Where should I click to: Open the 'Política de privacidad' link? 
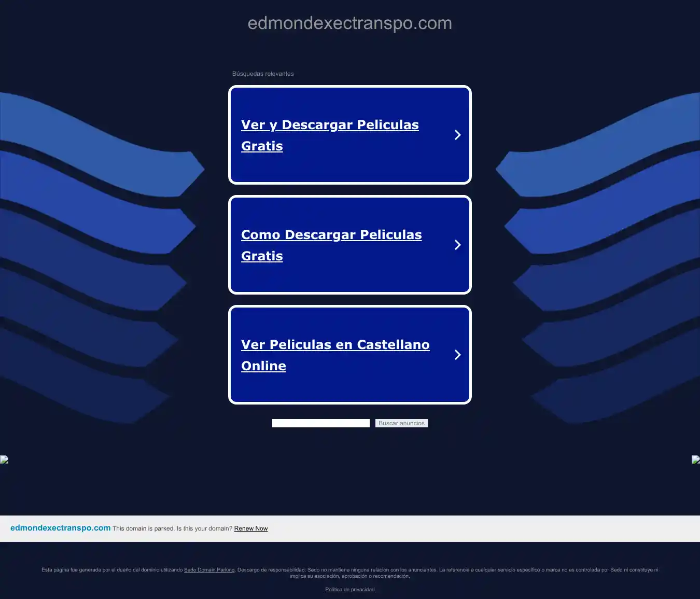349,590
